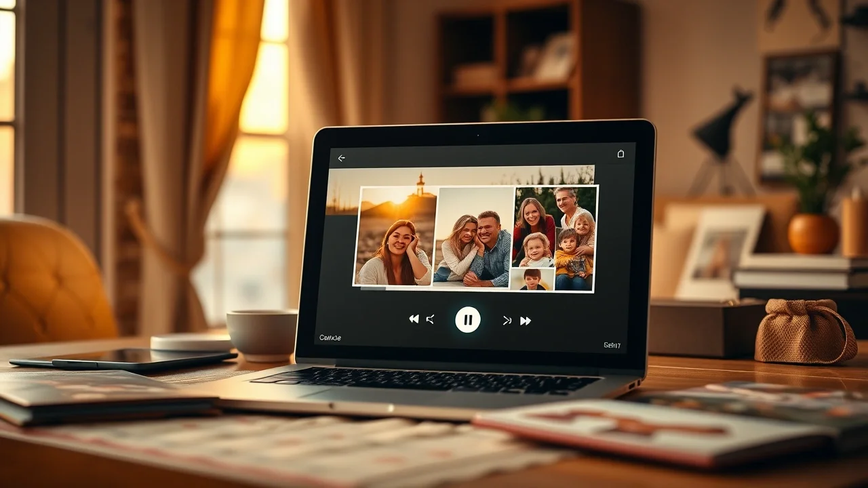The height and width of the screenshot is (488, 868).
Task: Select the next-slide icon right of pause
Action: (x=507, y=321)
